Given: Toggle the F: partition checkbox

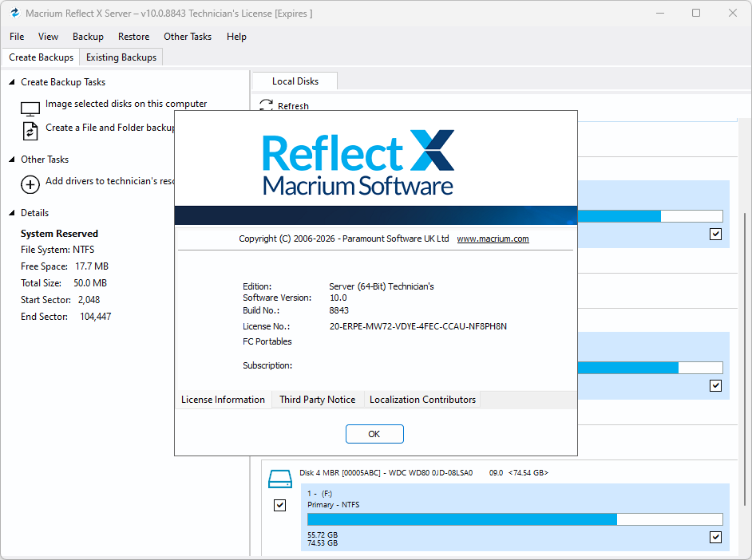Looking at the screenshot, I should pos(715,537).
